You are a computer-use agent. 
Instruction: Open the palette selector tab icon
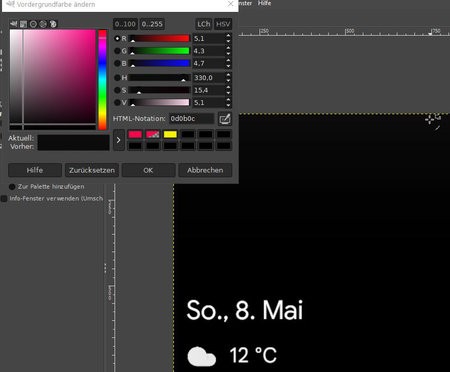[53, 24]
